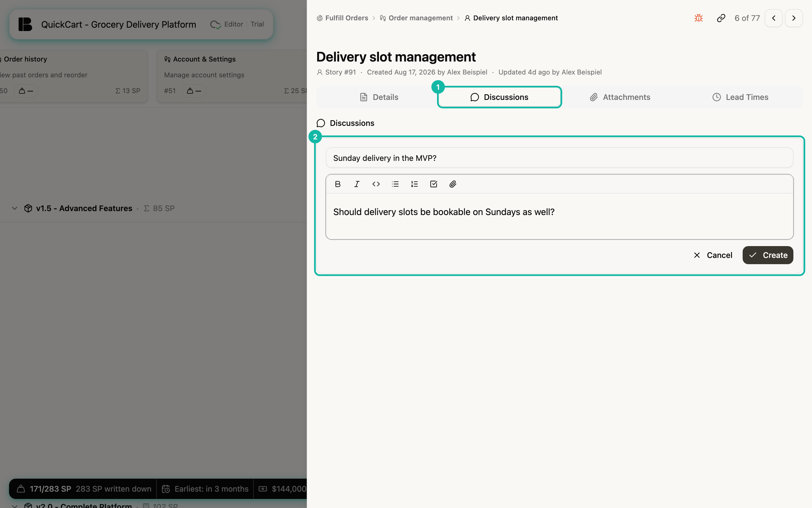Click the v1.5 '85 SP' total

point(159,208)
